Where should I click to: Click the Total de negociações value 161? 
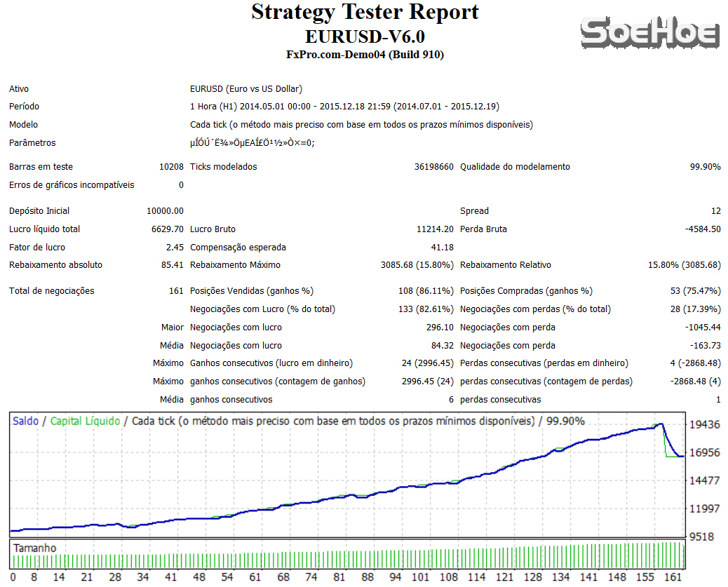(x=176, y=290)
